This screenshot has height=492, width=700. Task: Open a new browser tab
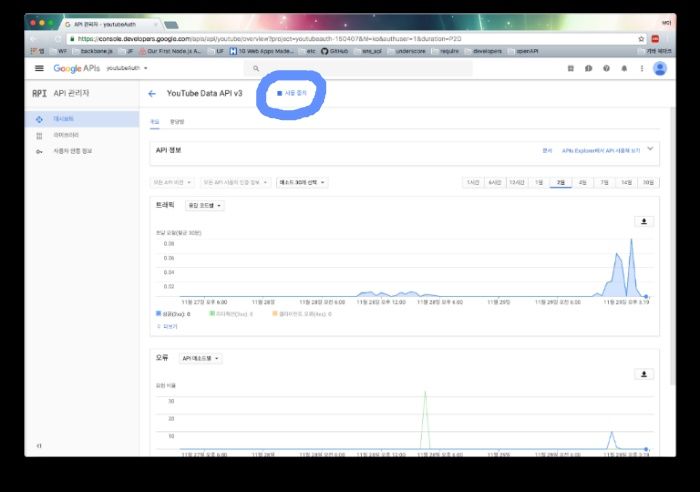(x=171, y=25)
